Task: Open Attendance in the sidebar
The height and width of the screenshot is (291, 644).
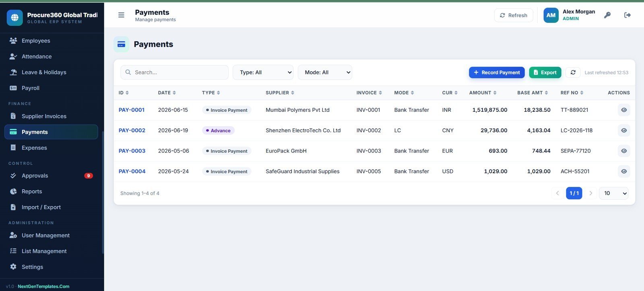Action: tap(51, 56)
